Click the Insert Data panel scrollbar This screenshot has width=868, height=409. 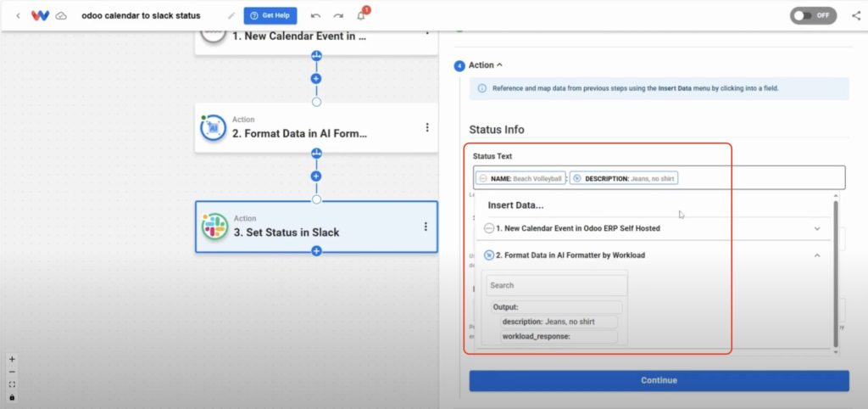click(836, 272)
